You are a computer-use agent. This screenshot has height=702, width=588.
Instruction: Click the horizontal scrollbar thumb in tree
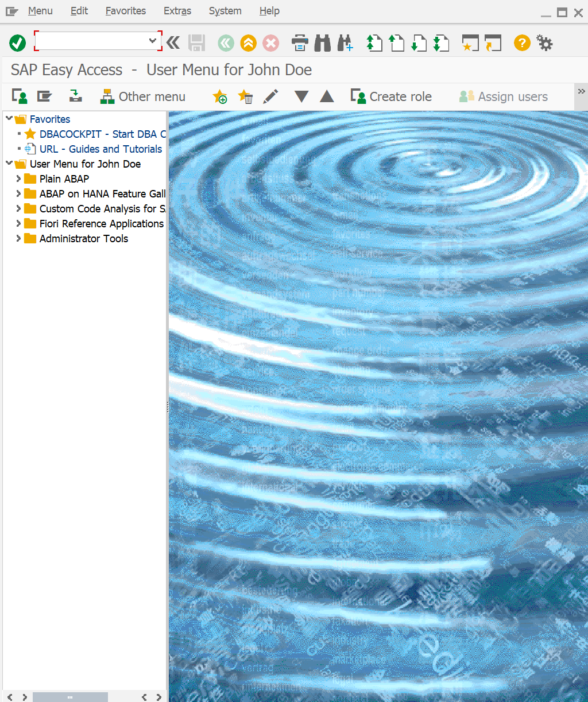coord(70,697)
